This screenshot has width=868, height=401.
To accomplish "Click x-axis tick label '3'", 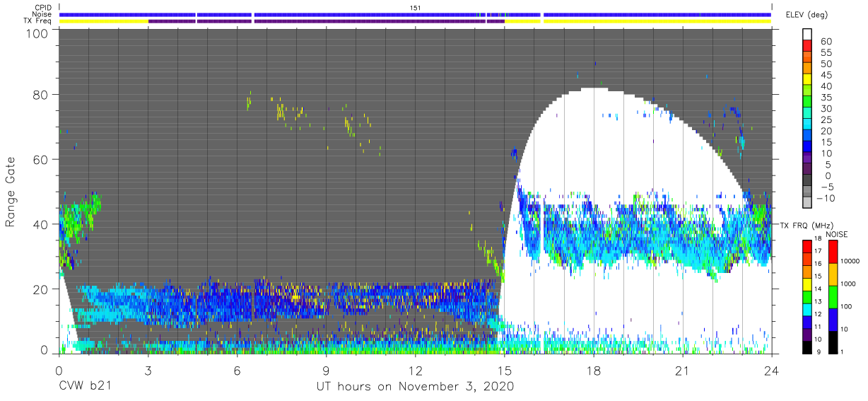I will pos(148,371).
